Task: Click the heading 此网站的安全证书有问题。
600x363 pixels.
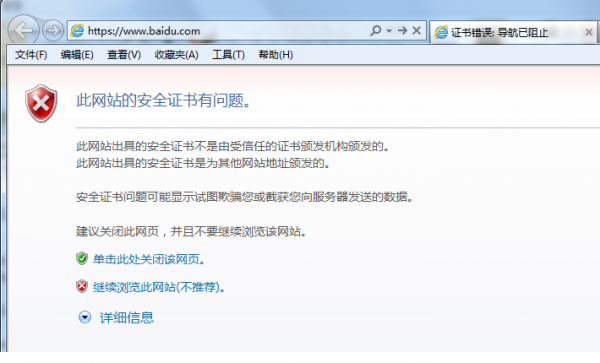Action: pyautogui.click(x=163, y=101)
